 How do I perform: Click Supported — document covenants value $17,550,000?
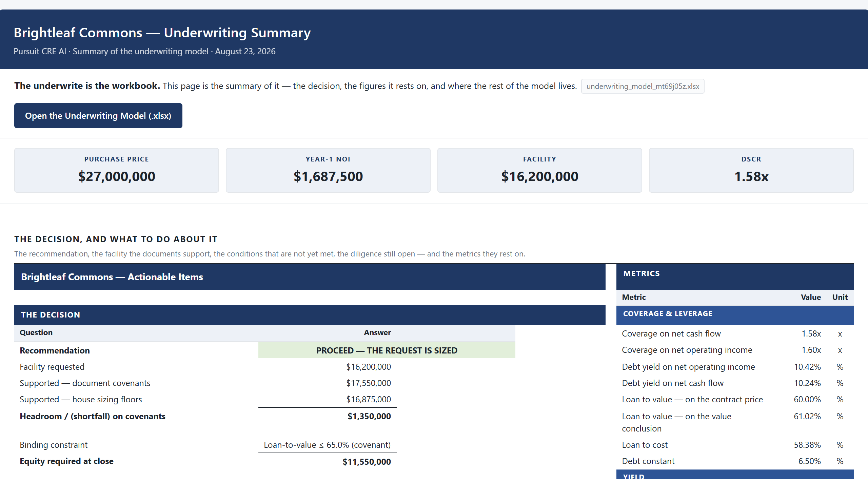[369, 383]
